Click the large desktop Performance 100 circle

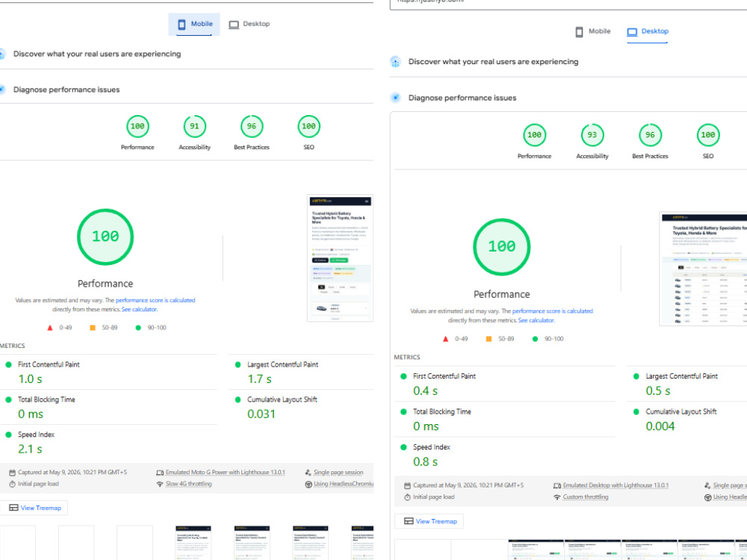tap(502, 246)
